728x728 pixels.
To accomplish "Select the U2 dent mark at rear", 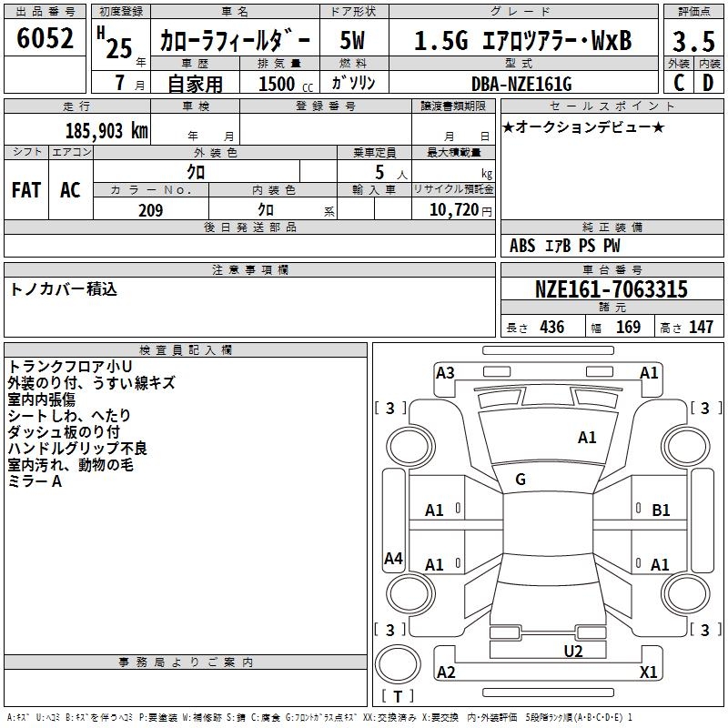I will [x=572, y=650].
